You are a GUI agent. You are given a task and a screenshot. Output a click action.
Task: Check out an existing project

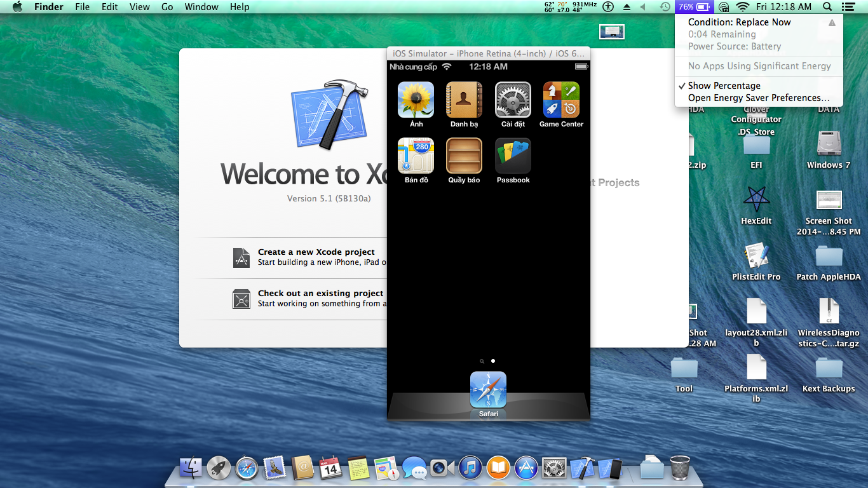320,294
